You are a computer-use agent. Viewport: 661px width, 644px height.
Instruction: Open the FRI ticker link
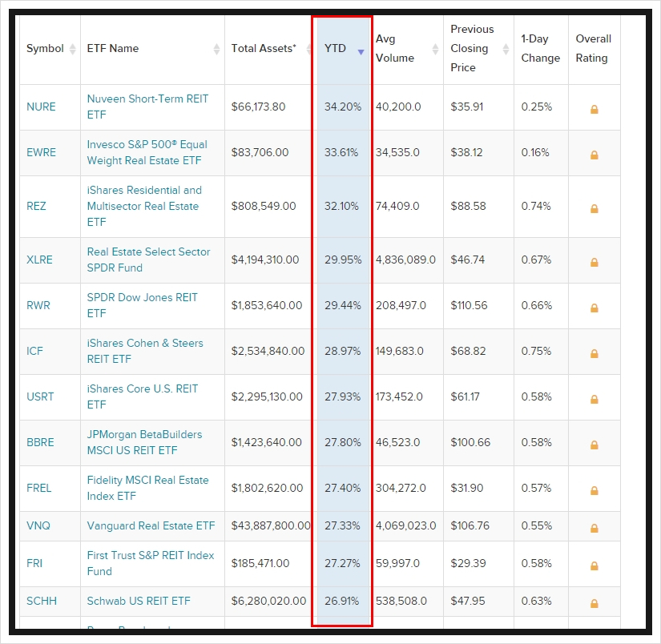pyautogui.click(x=34, y=564)
